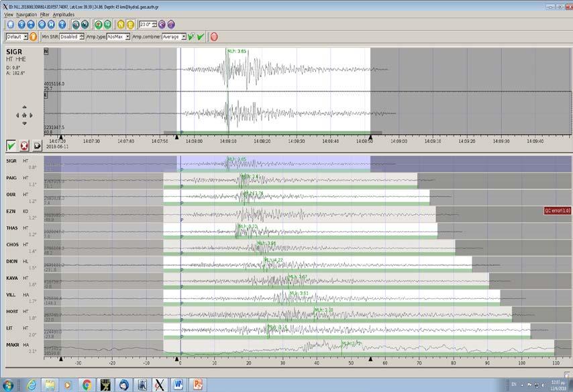
Task: Toggle the yellow N component button
Action: [x=121, y=24]
